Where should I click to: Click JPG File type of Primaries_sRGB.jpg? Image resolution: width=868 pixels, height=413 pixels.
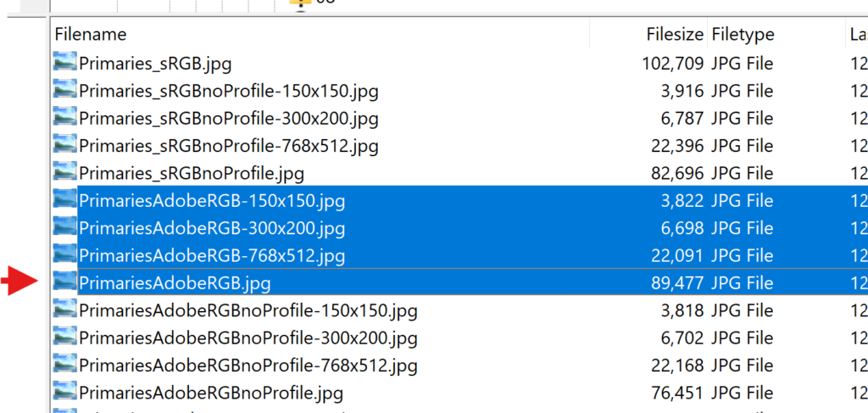743,64
